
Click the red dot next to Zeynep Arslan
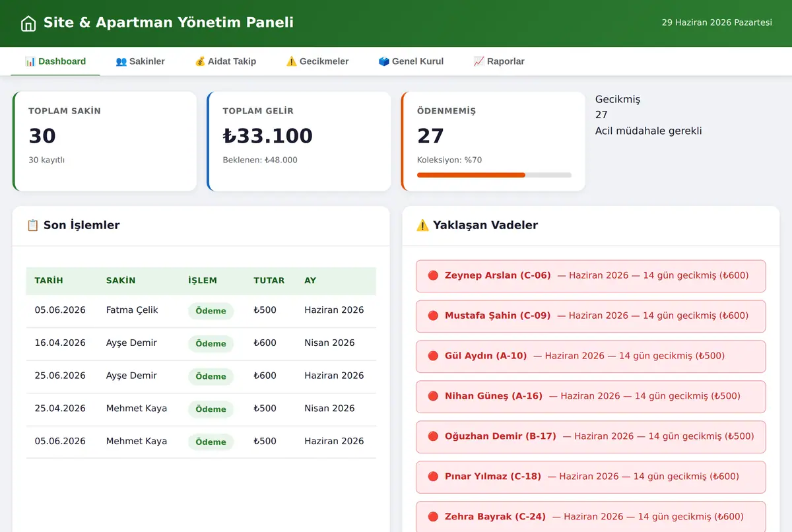(433, 275)
